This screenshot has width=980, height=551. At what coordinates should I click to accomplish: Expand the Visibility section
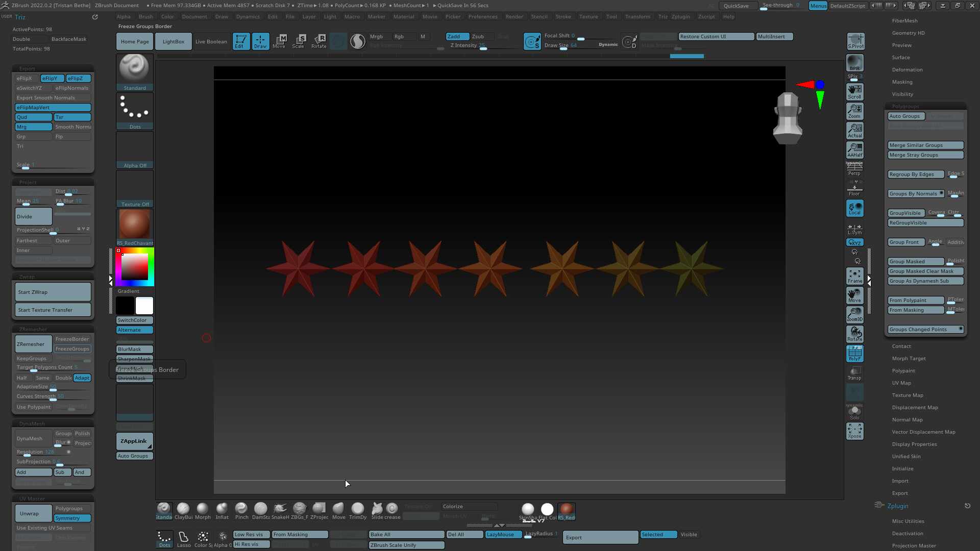click(902, 94)
